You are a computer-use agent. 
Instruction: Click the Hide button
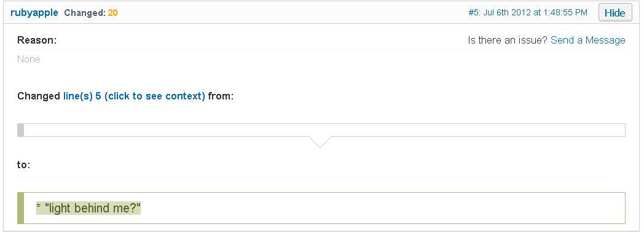click(x=615, y=13)
